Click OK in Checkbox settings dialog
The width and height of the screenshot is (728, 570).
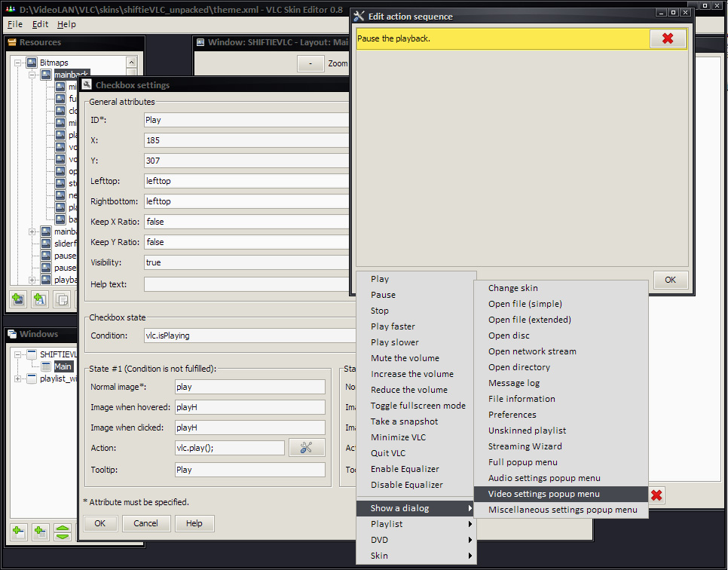[x=100, y=523]
